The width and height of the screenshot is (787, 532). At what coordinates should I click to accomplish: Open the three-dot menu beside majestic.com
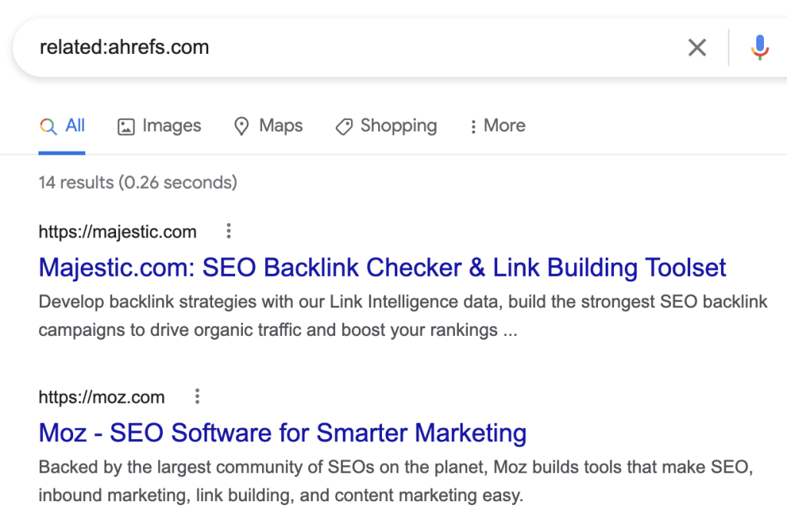(x=228, y=230)
